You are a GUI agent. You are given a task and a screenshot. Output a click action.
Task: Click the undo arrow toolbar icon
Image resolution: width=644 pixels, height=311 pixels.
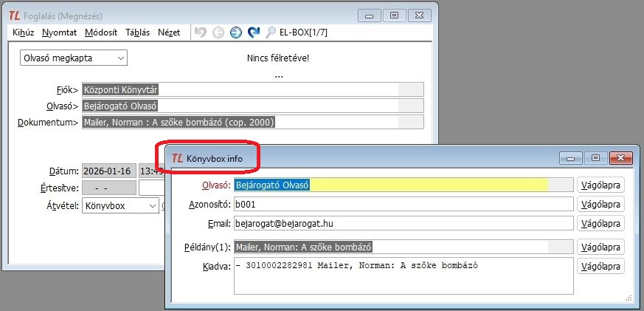200,33
